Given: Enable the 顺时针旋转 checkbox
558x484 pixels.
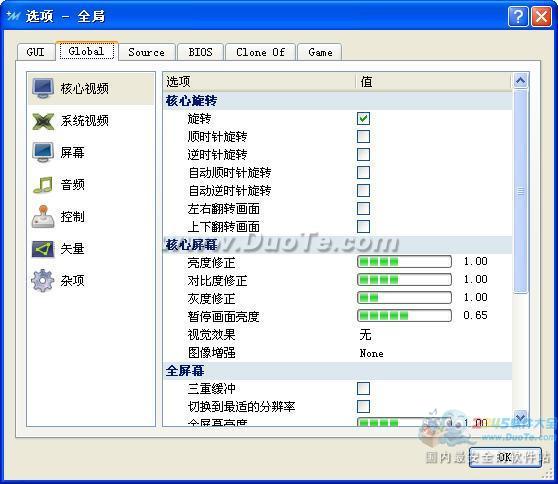Looking at the screenshot, I should tap(363, 136).
